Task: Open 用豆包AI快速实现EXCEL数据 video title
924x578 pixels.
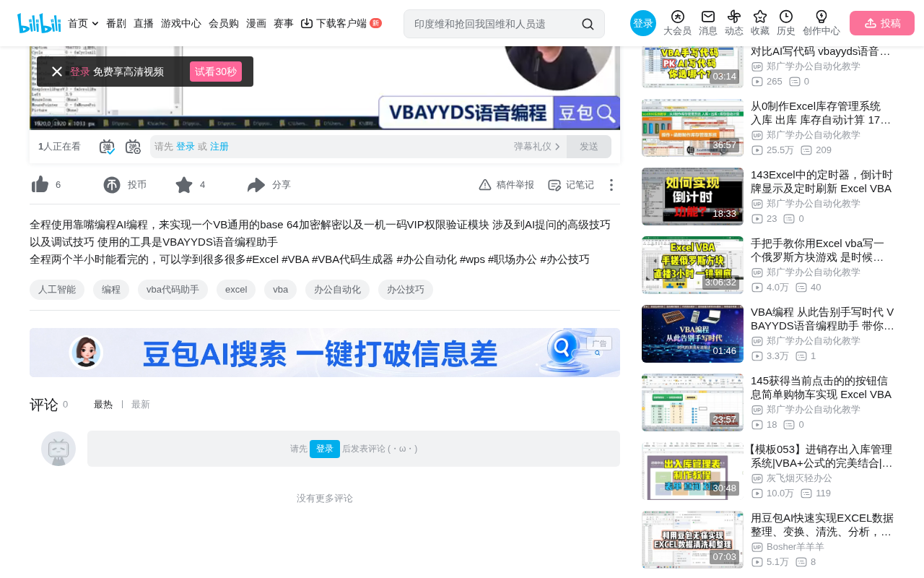Action: click(x=822, y=525)
